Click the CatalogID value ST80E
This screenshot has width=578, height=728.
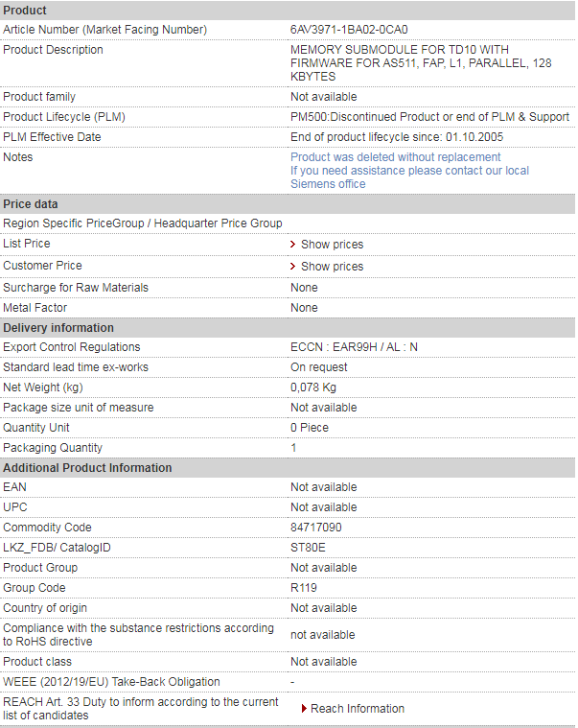point(308,548)
